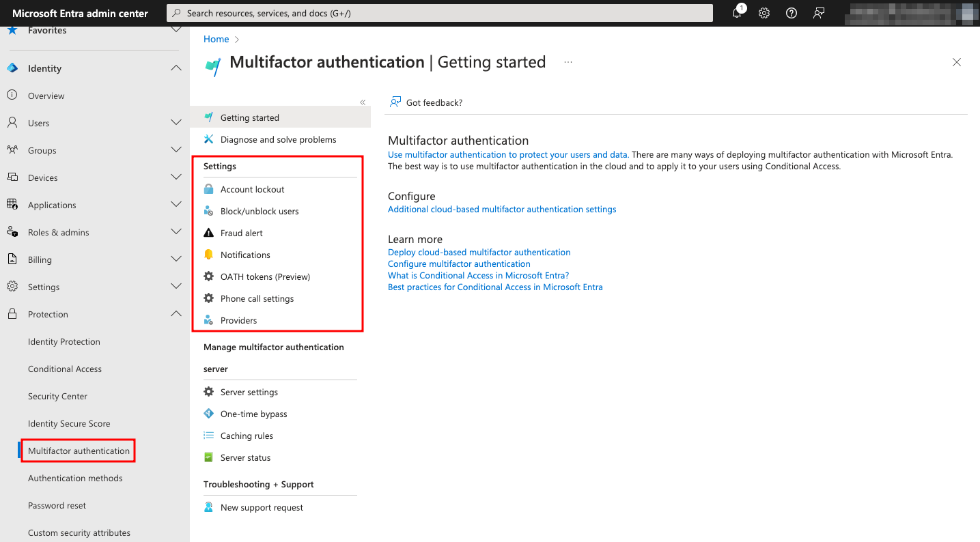Viewport: 980px width, 542px height.
Task: Click the Favorites star icon
Action: pos(12,31)
